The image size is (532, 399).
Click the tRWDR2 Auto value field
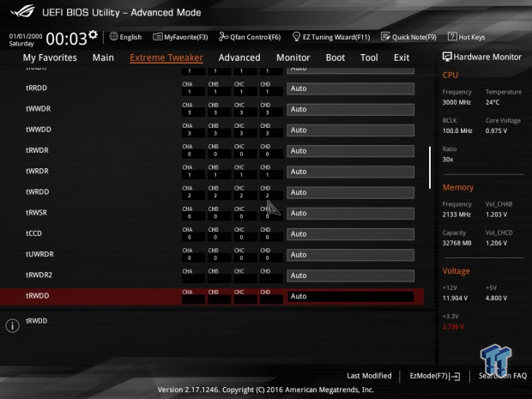[x=350, y=275]
